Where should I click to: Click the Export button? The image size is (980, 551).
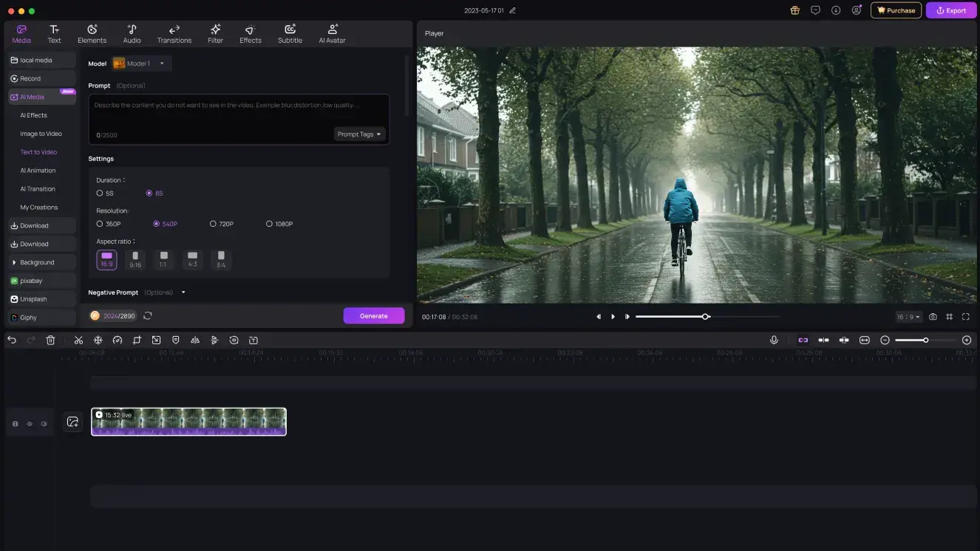[951, 10]
